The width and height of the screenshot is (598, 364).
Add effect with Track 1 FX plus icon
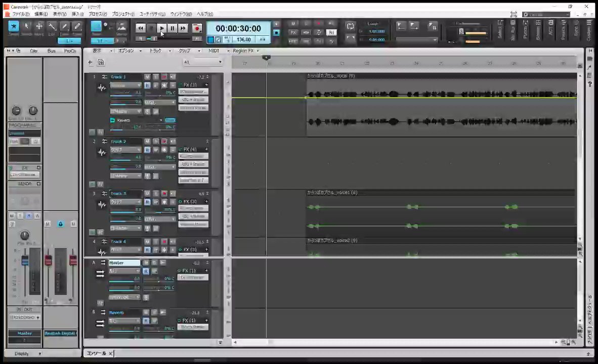pyautogui.click(x=207, y=84)
